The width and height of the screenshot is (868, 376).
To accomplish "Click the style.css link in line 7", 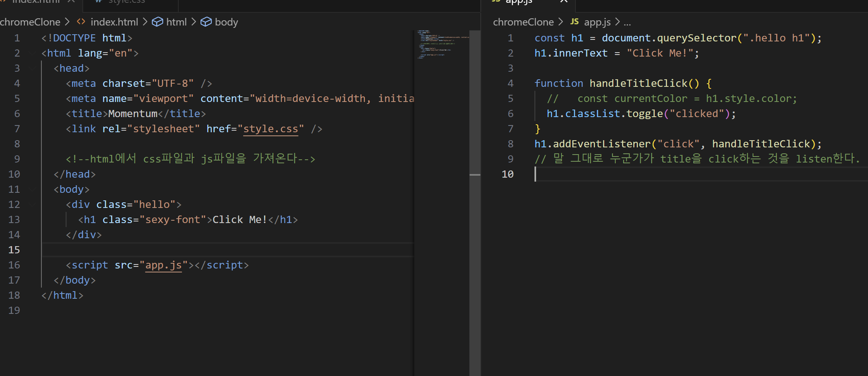I will point(271,129).
